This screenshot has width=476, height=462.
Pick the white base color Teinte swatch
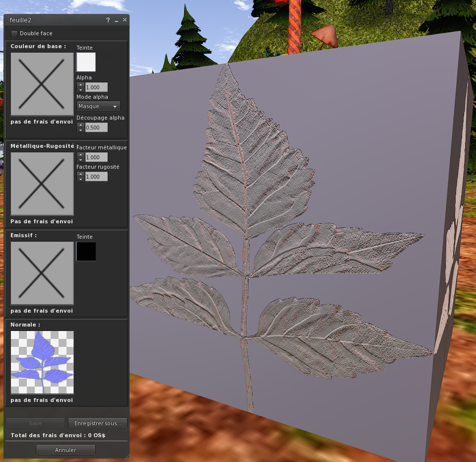pos(86,63)
